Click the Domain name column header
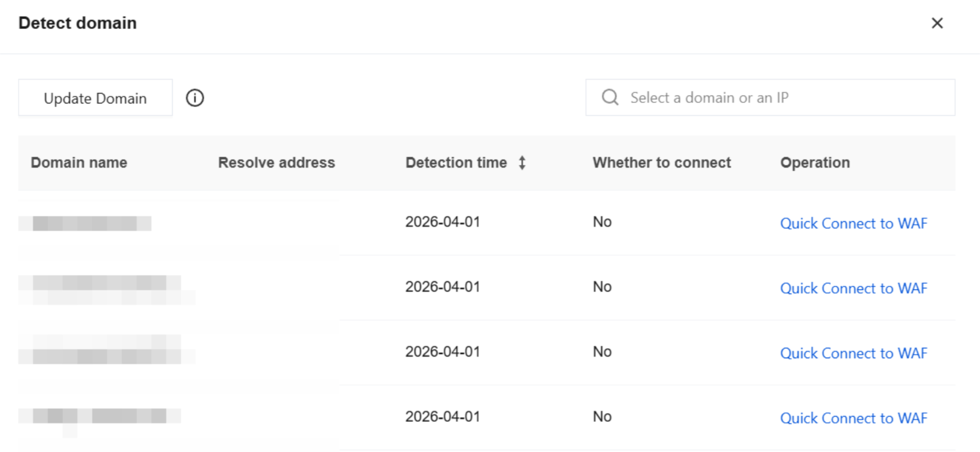The height and width of the screenshot is (452, 980). (79, 163)
